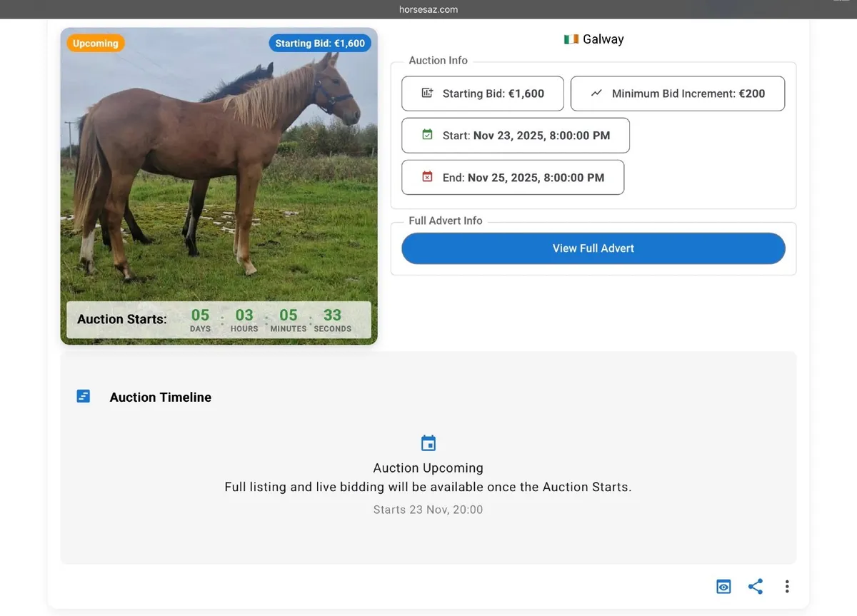Toggle the orange Upcoming status badge
The height and width of the screenshot is (616, 857).
click(x=95, y=43)
